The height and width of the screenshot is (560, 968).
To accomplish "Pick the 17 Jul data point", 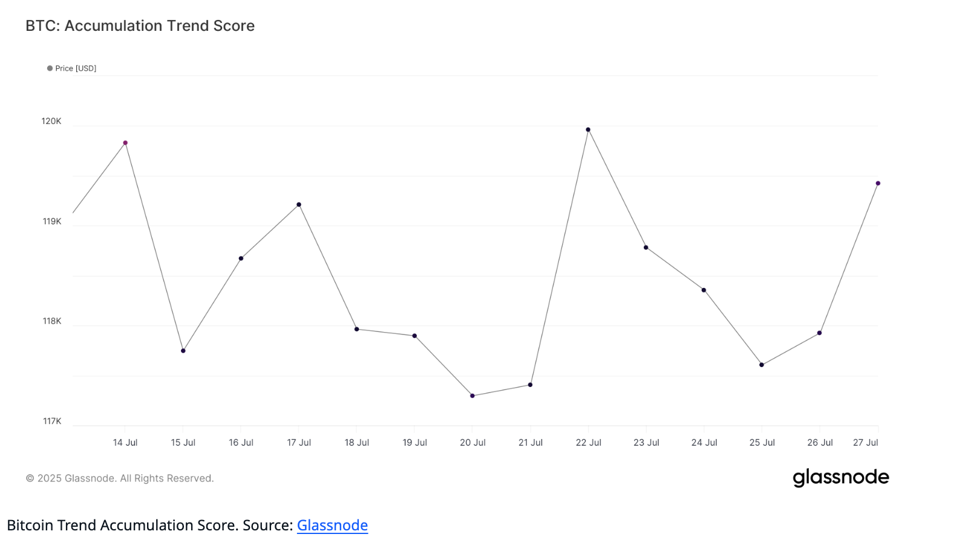I will [x=299, y=204].
